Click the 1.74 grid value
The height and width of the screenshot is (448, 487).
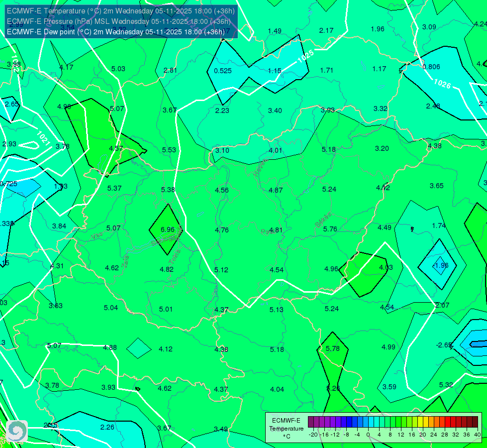pos(439,225)
